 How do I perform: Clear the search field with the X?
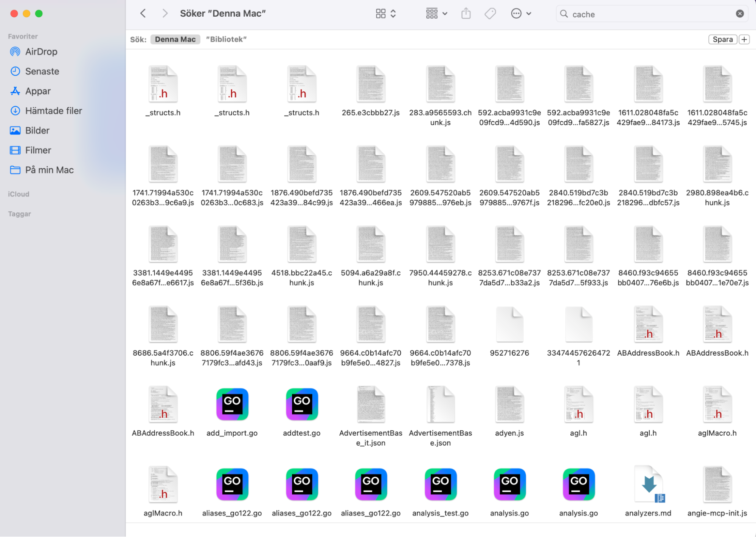740,14
